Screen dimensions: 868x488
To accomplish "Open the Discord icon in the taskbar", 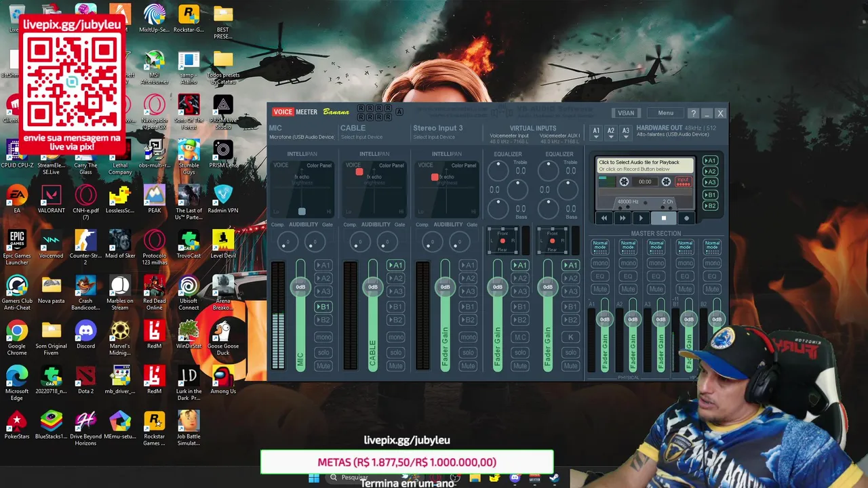I will (x=515, y=478).
